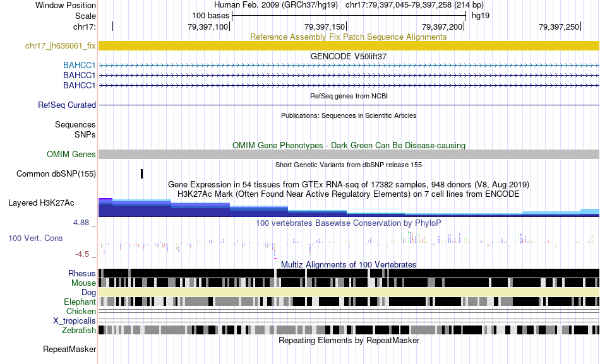This screenshot has width=600, height=364.
Task: Open the H3K27Ac Mark track title
Action: click(x=349, y=194)
